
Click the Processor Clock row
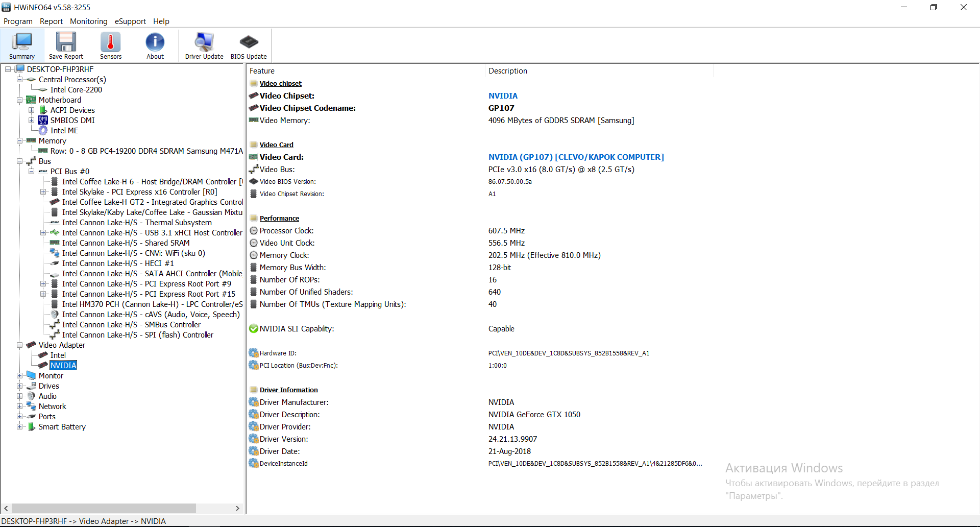tap(480, 230)
